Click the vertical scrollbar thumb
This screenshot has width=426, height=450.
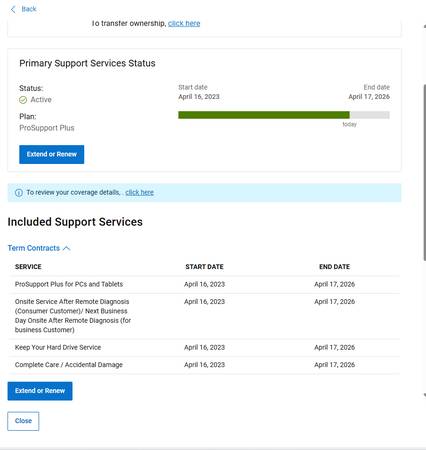424,172
